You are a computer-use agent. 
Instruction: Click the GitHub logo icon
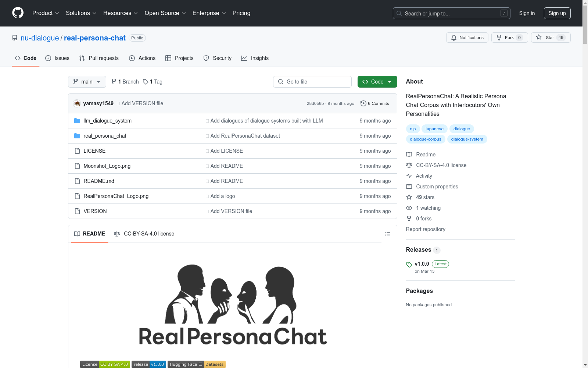coord(18,13)
